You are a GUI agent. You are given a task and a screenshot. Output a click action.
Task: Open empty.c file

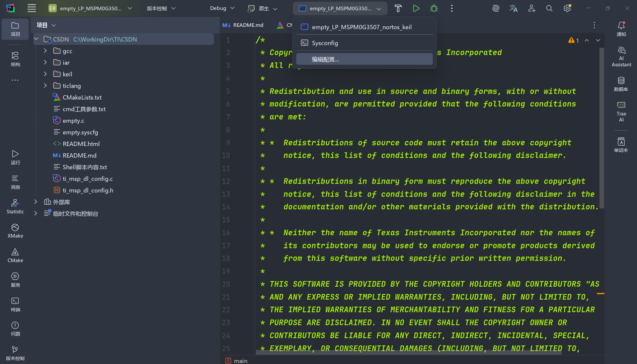73,120
